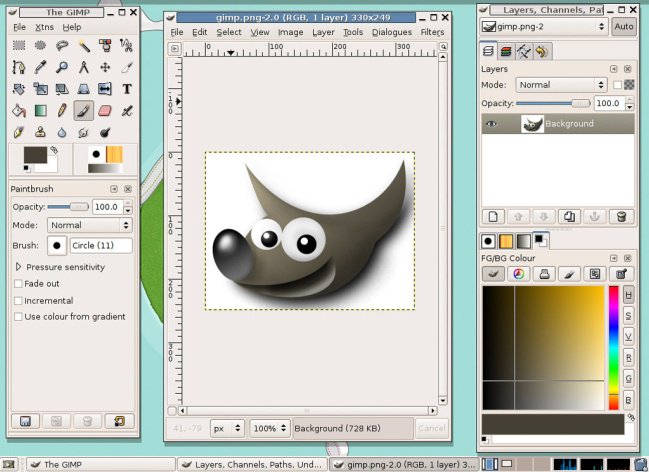Open the FG/BG Colour panel menu arrow
649x472 pixels.
[613, 258]
